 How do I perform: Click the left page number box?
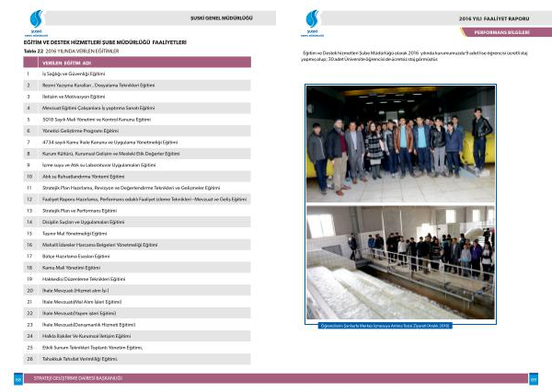17,378
